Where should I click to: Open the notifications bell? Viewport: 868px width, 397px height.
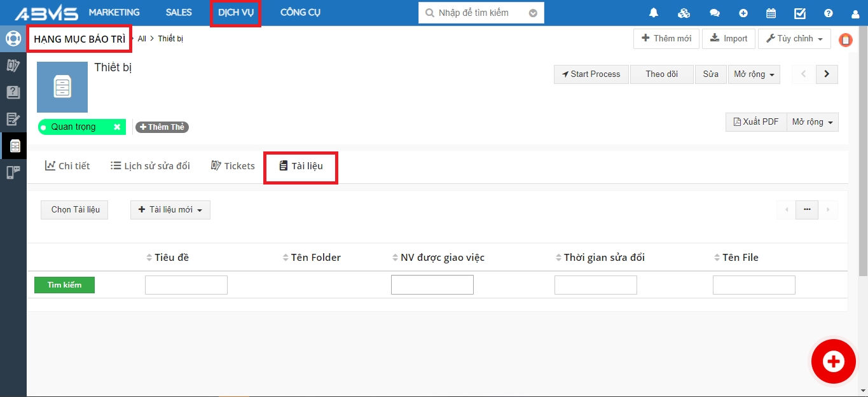coord(654,13)
